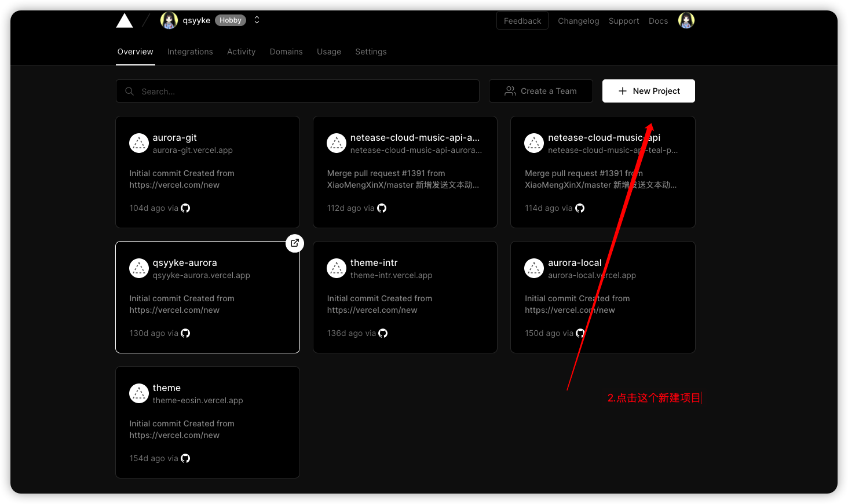Switch to the Integrations tab
Image resolution: width=848 pixels, height=504 pixels.
pos(190,52)
